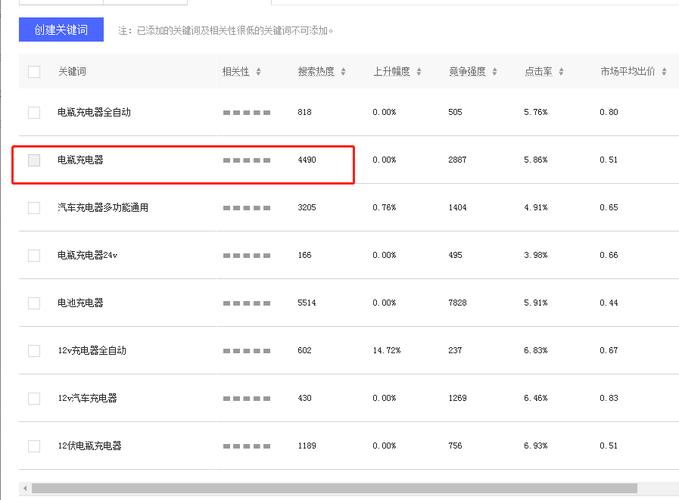The height and width of the screenshot is (500, 679).
Task: Click the 关键词 column header
Action: [72, 71]
